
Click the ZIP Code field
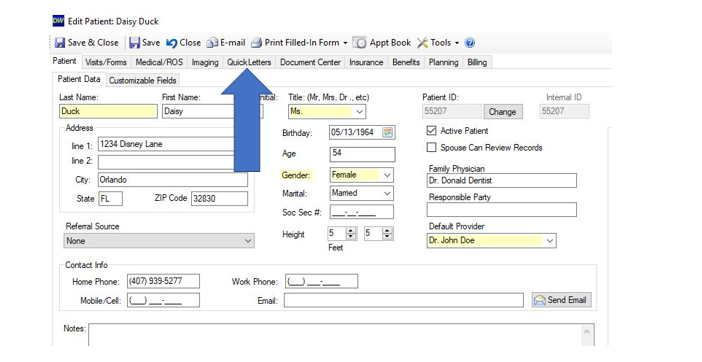pos(219,199)
